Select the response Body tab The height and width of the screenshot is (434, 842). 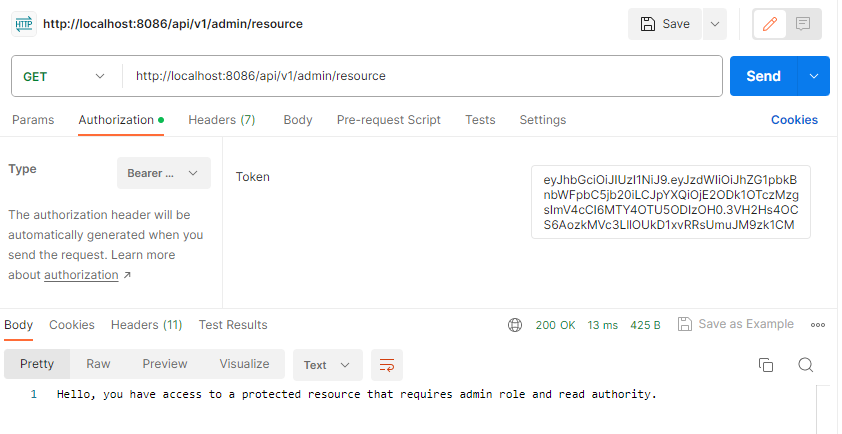[x=19, y=325]
